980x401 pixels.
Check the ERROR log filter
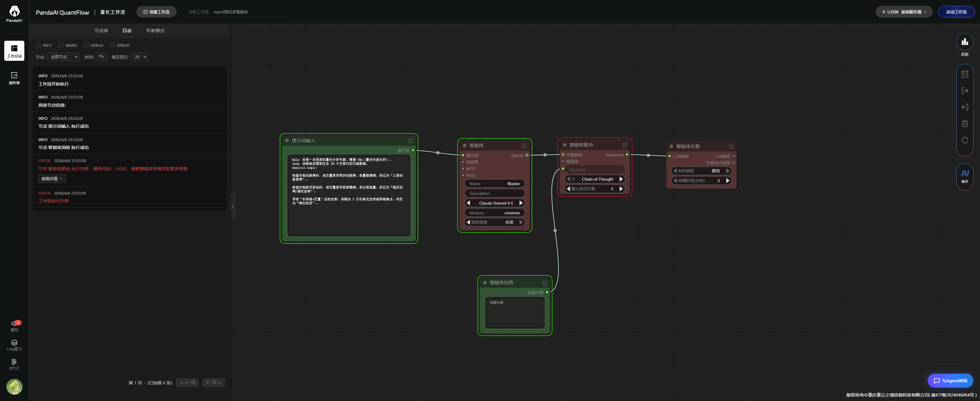tap(113, 45)
